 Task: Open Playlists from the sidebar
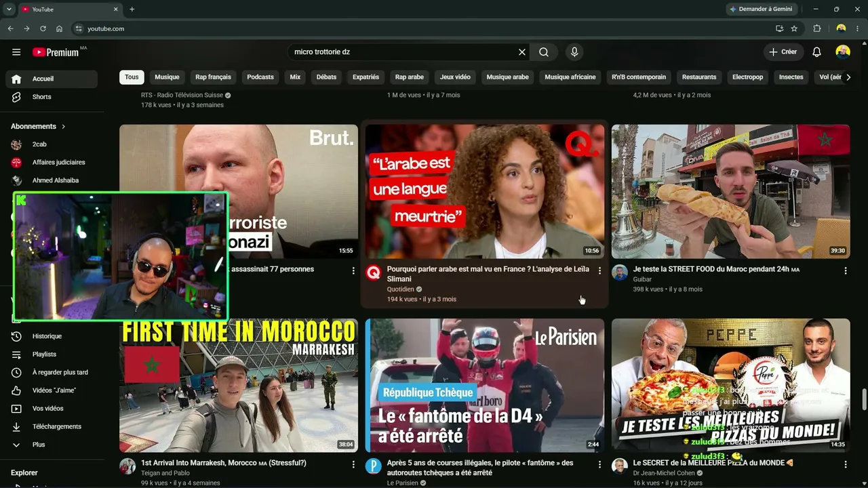pos(52,354)
